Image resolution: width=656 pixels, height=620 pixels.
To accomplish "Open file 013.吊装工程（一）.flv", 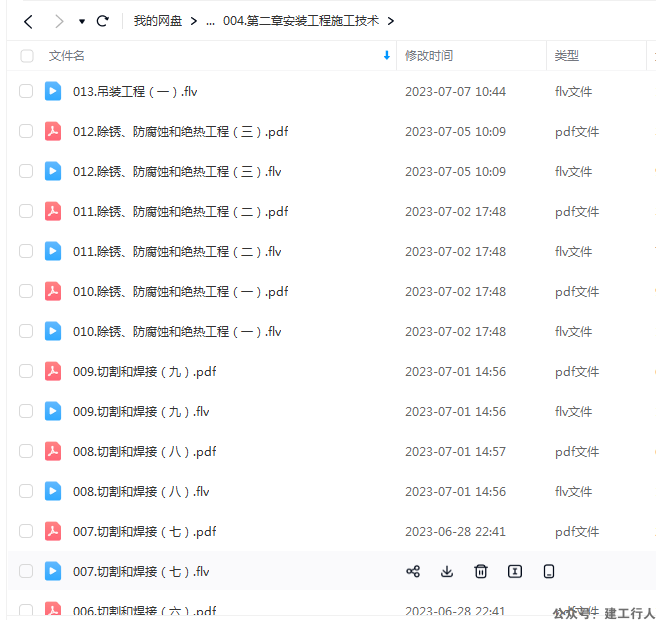I will 135,92.
